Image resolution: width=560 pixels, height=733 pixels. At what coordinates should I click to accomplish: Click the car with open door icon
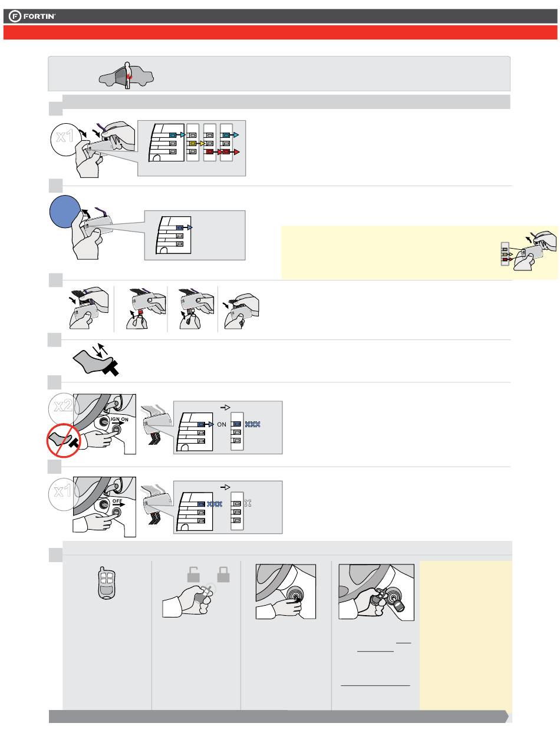126,75
